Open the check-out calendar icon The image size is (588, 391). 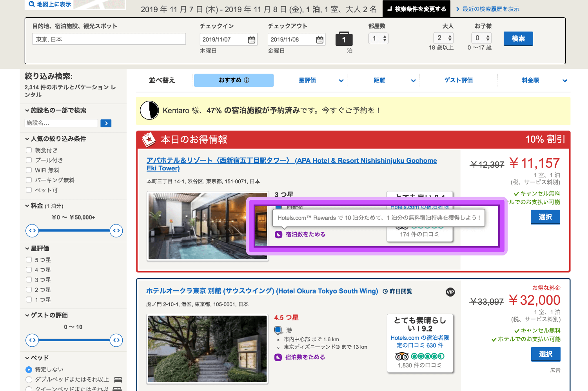pyautogui.click(x=320, y=40)
